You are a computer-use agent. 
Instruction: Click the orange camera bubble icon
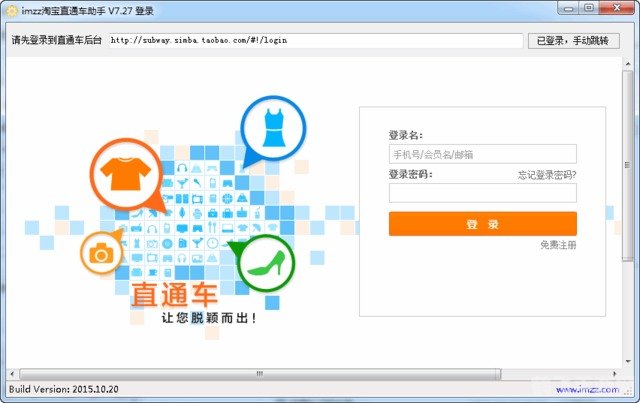[101, 254]
